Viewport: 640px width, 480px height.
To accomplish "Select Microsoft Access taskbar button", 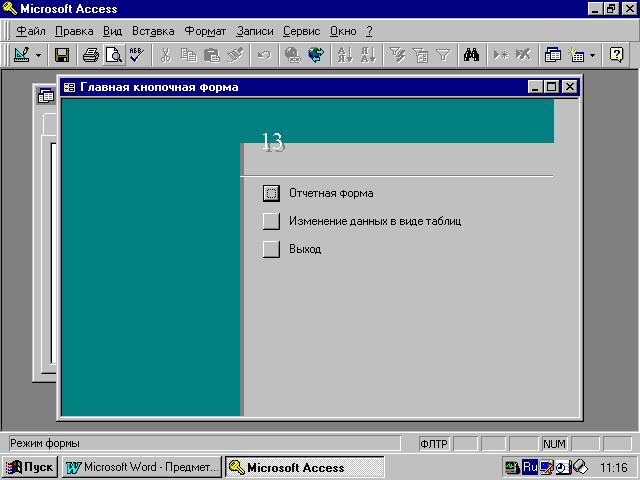I will 304,467.
